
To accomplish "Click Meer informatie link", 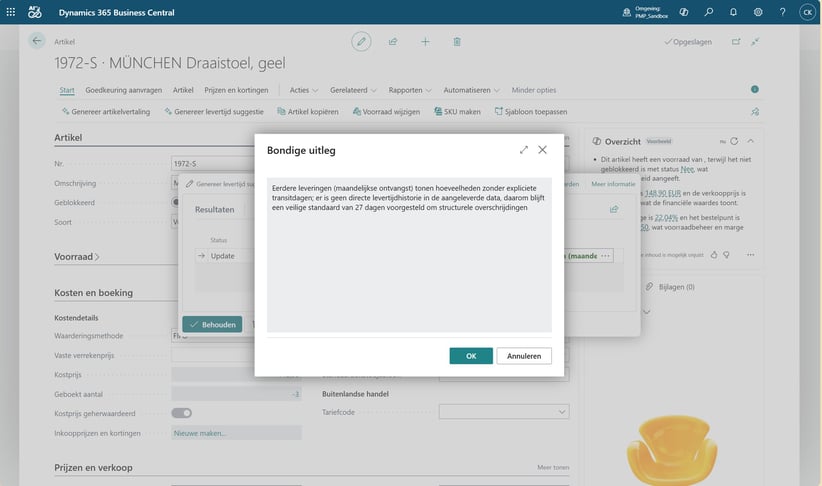I will click(x=613, y=184).
